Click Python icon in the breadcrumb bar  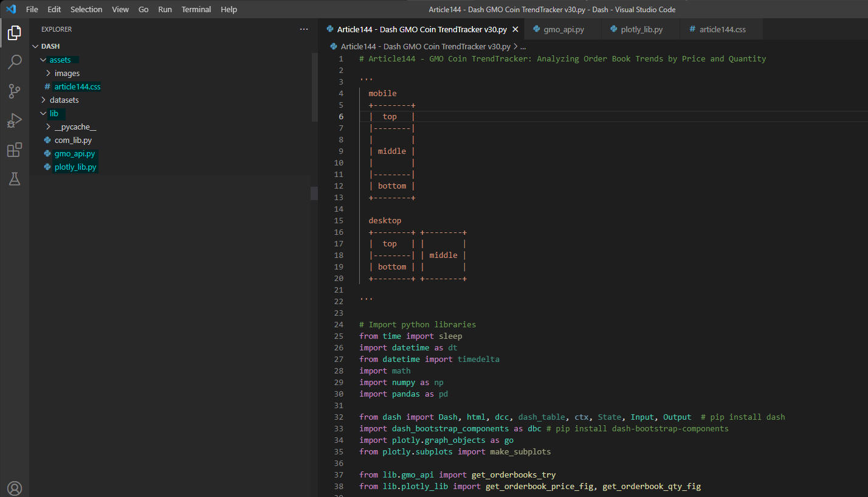[x=333, y=46]
